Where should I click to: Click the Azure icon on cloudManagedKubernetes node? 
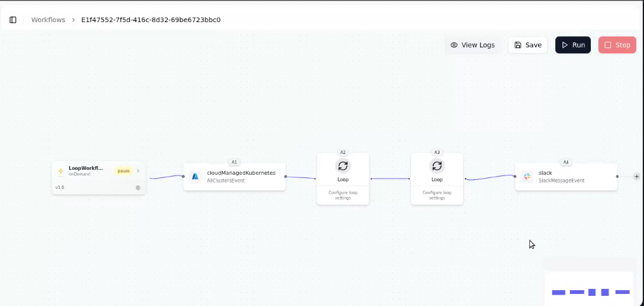pos(195,176)
